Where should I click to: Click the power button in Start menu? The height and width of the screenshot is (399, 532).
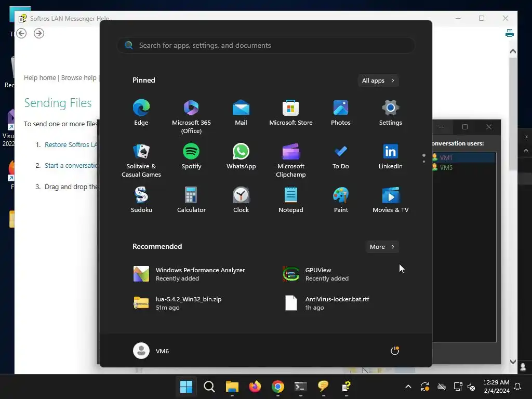[395, 351]
